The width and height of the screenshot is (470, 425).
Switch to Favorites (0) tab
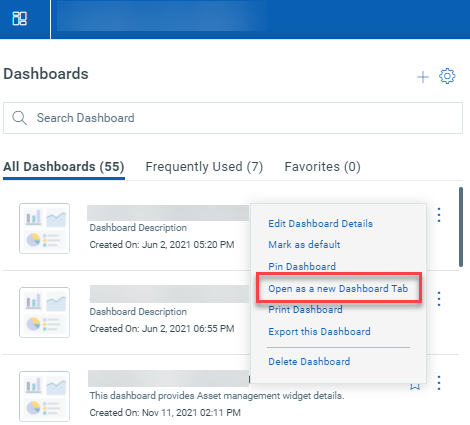pyautogui.click(x=322, y=167)
